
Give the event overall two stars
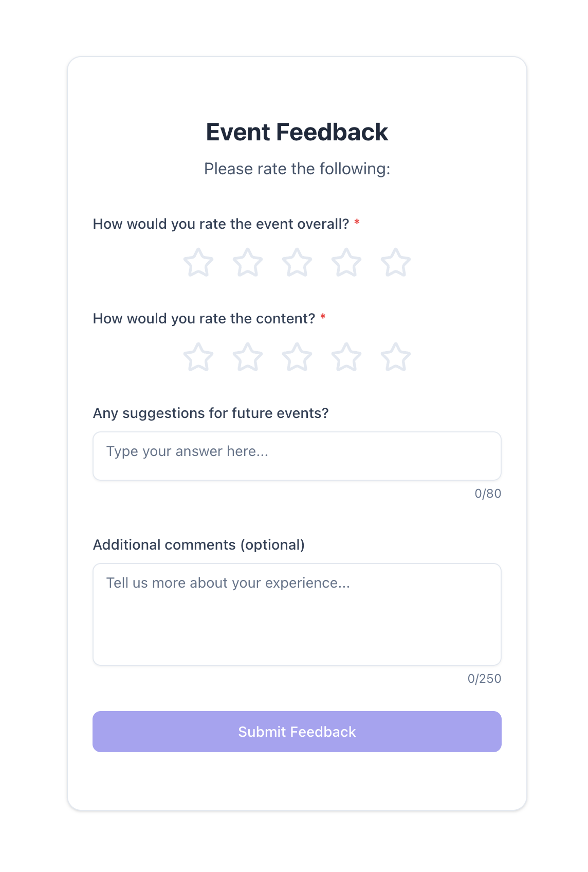point(248,262)
